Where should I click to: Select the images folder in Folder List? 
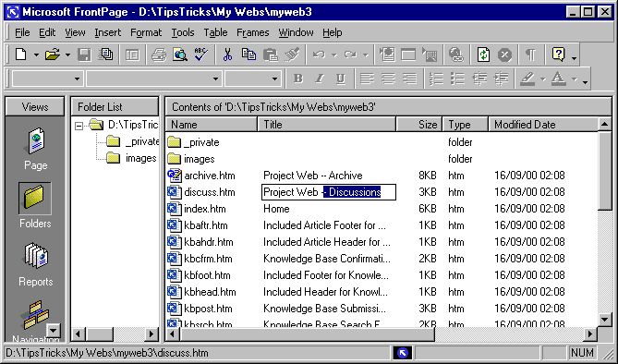click(131, 158)
